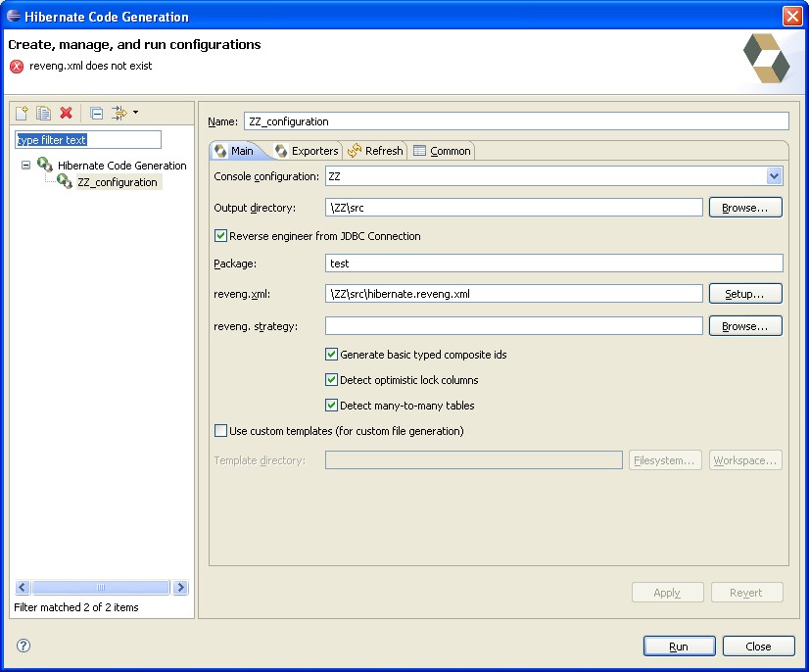Create a new launch configuration
The height and width of the screenshot is (672, 809).
[22, 113]
